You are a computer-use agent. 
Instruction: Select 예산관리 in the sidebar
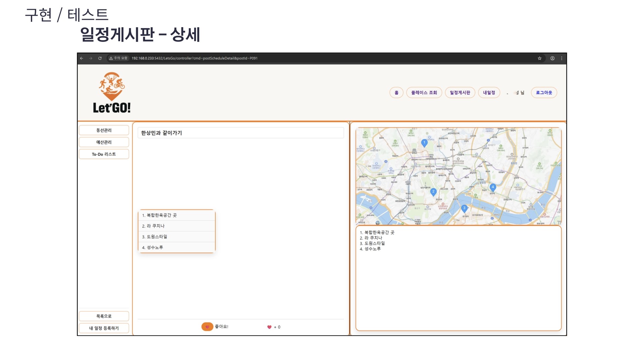coord(104,142)
